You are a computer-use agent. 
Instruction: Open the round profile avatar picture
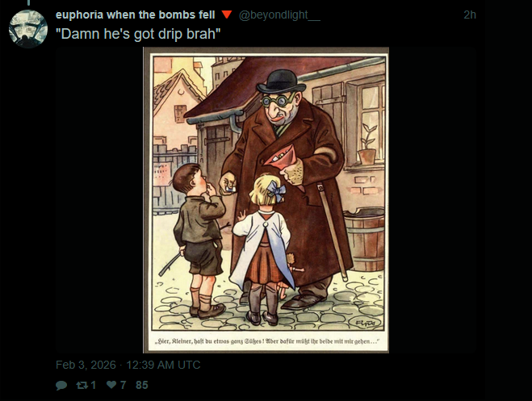[x=27, y=29]
